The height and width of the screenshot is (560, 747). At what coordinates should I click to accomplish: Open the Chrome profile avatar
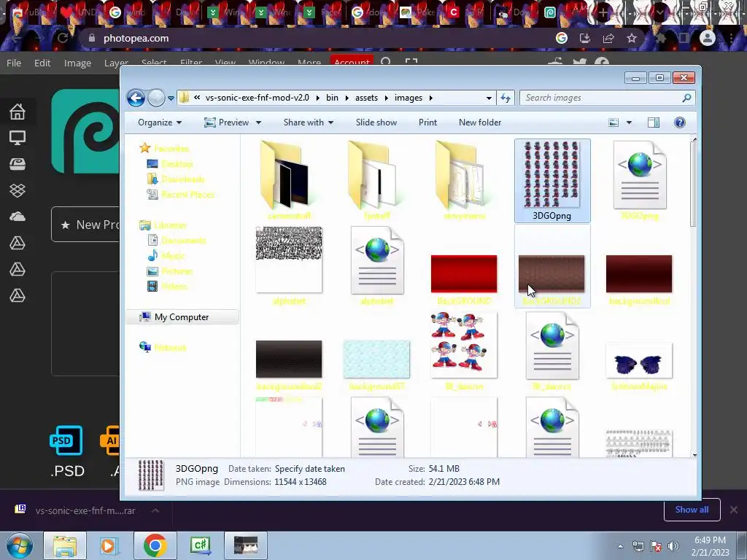coord(708,38)
